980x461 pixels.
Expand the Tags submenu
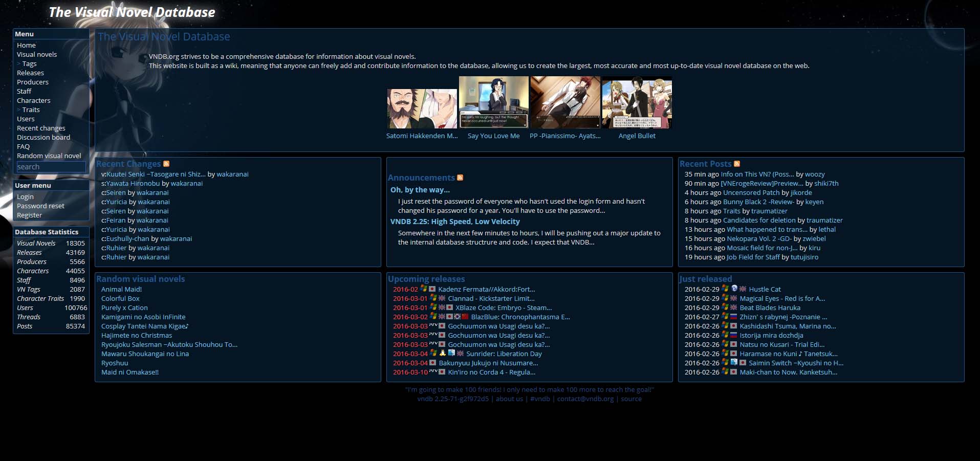coord(29,63)
